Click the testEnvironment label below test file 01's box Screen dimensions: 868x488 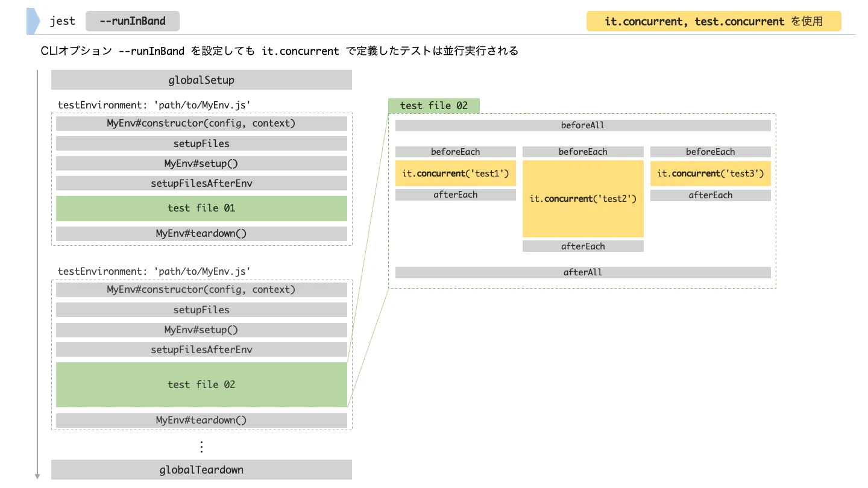[x=154, y=271]
